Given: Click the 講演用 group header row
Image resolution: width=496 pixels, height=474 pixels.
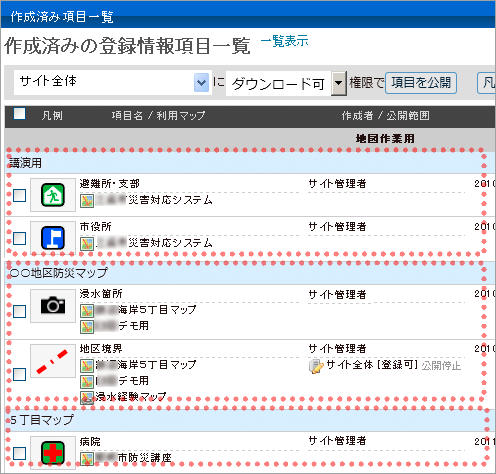Looking at the screenshot, I should (x=245, y=163).
